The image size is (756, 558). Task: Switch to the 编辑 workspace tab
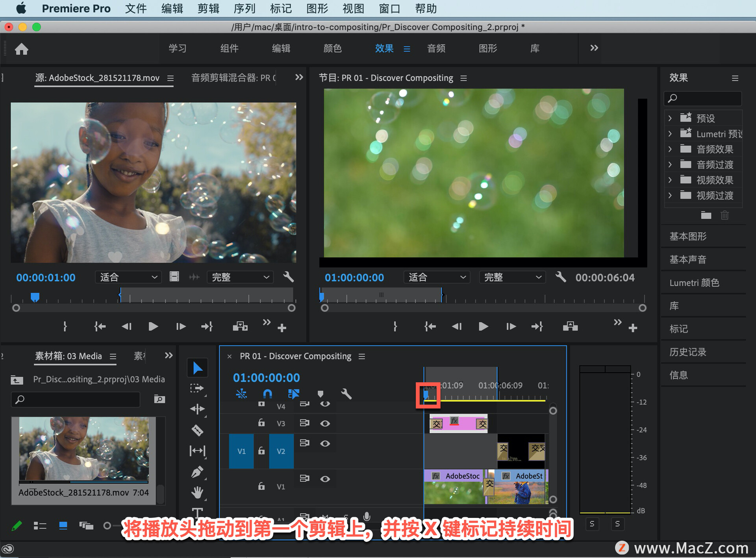coord(281,48)
